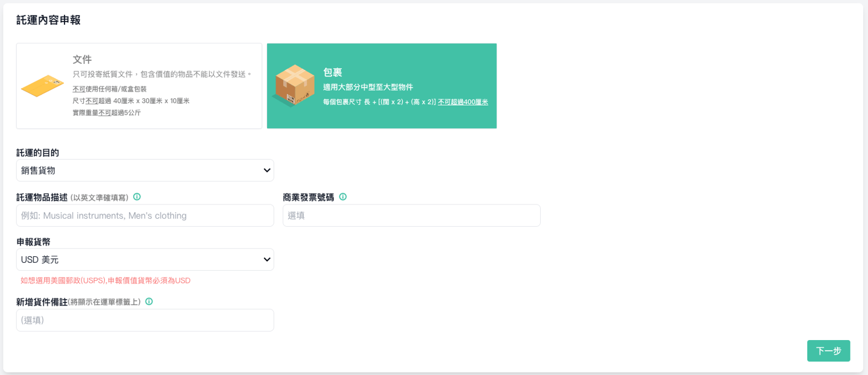Click the 託運物品描述 text input field

[x=145, y=216]
